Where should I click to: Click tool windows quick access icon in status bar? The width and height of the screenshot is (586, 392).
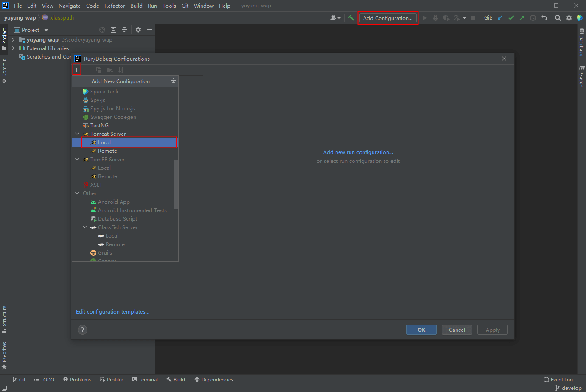pos(4,388)
